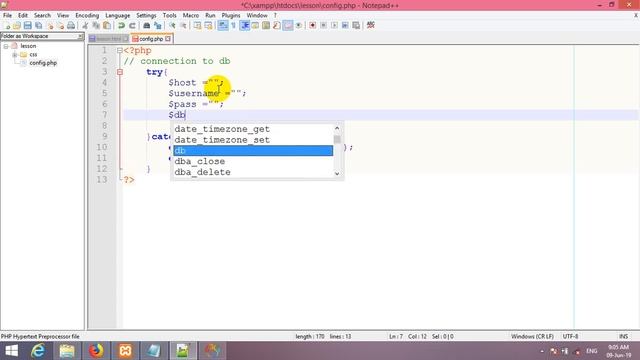This screenshot has width=640, height=360.
Task: Toggle the indent guide button
Action: coord(244,25)
